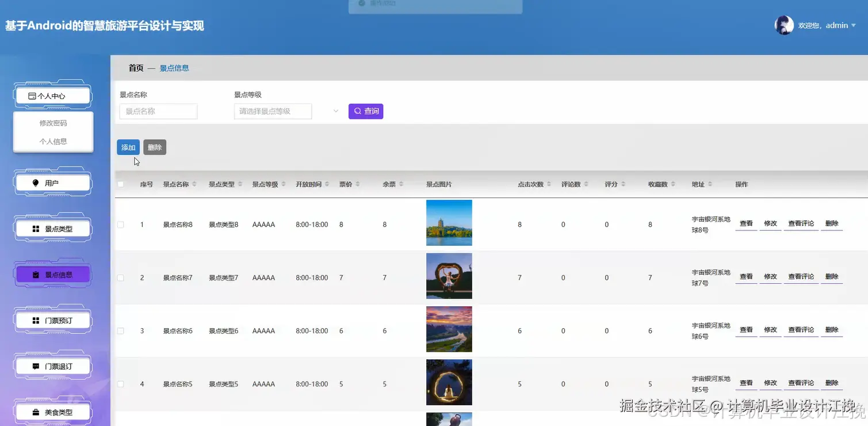The height and width of the screenshot is (426, 868).
Task: Click the 查询 search button
Action: coord(366,111)
